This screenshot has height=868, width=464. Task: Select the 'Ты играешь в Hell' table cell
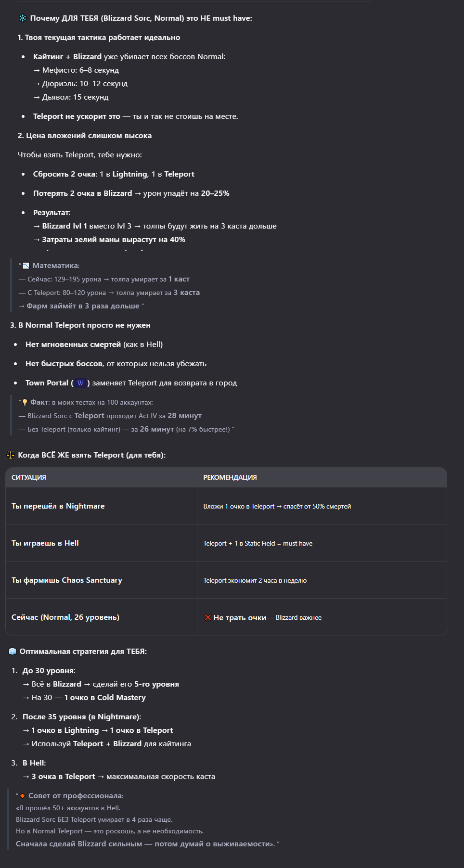click(x=45, y=543)
